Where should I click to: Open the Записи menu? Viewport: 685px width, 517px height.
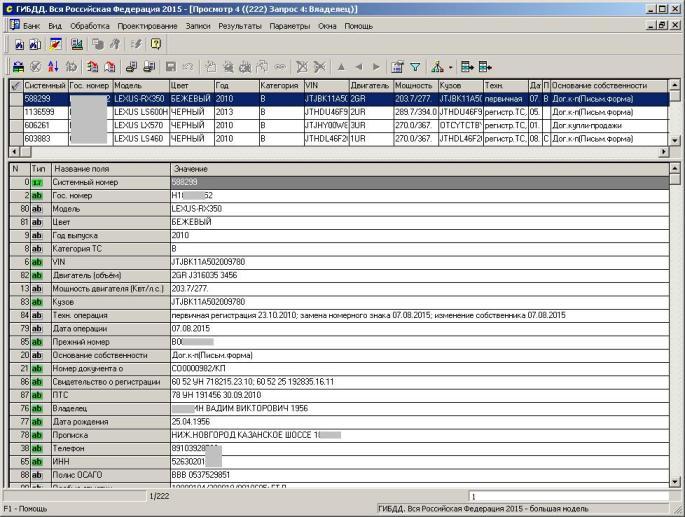(198, 26)
